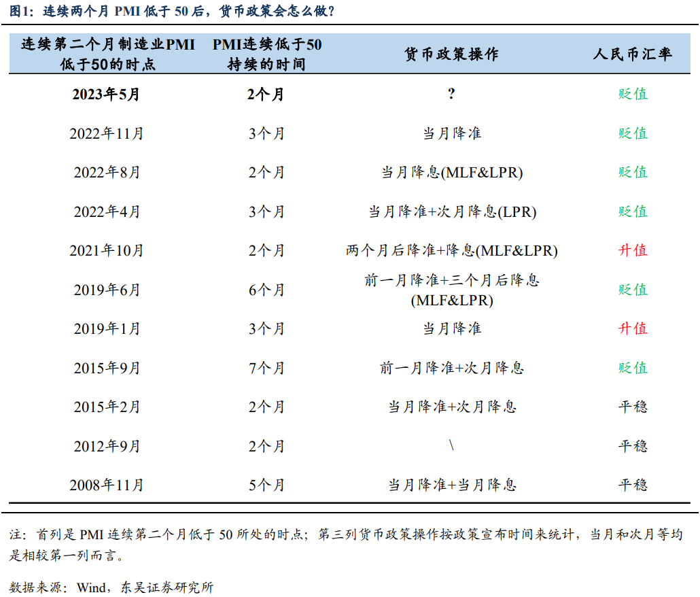700x597 pixels.
Task: Click the backslash in the 2012年9月 row
Action: [451, 446]
